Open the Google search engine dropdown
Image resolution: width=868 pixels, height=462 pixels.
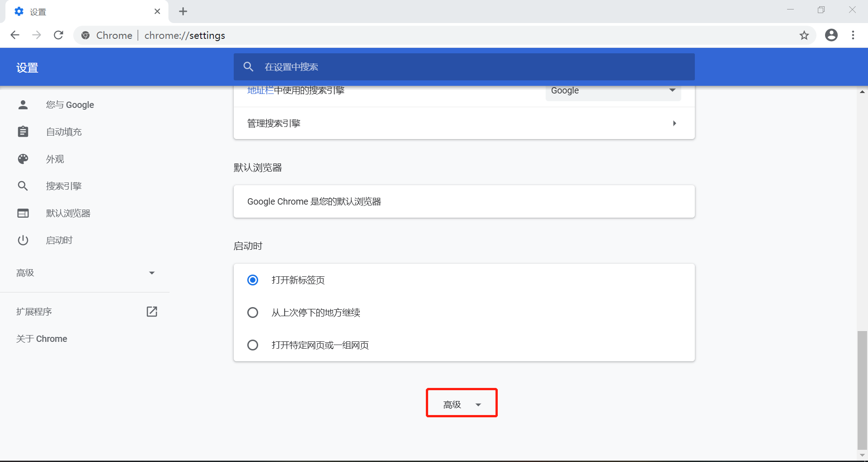point(613,91)
